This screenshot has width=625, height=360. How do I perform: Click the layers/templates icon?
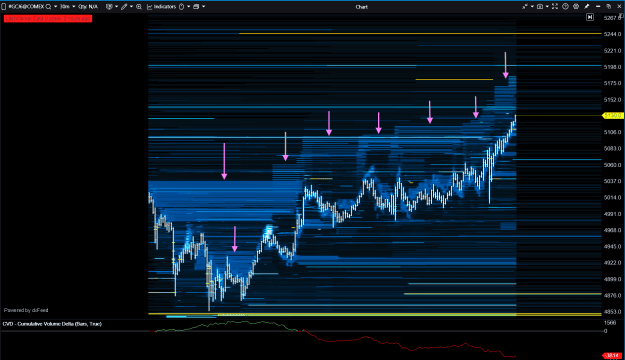[x=196, y=6]
